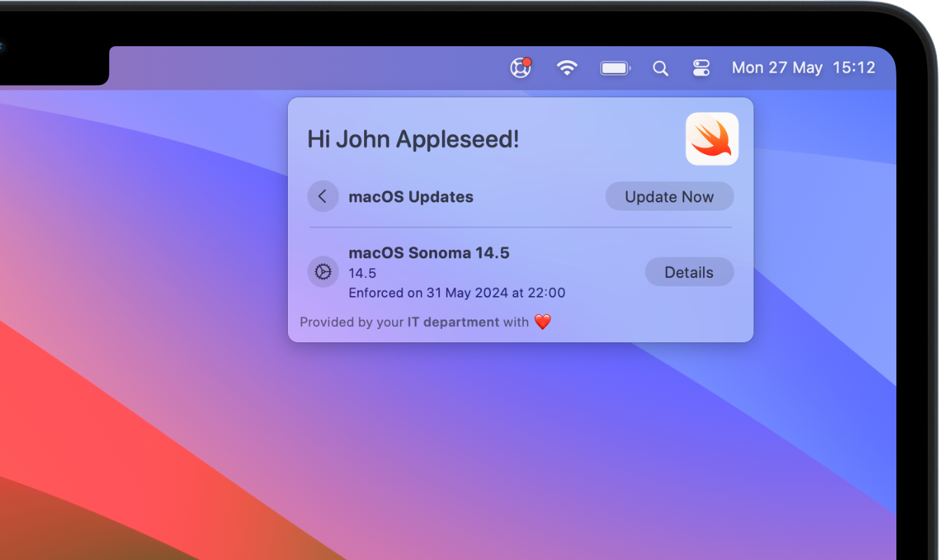Viewport: 944px width, 560px height.
Task: Click the Enforced on 31 May 2024 text
Action: tap(457, 293)
